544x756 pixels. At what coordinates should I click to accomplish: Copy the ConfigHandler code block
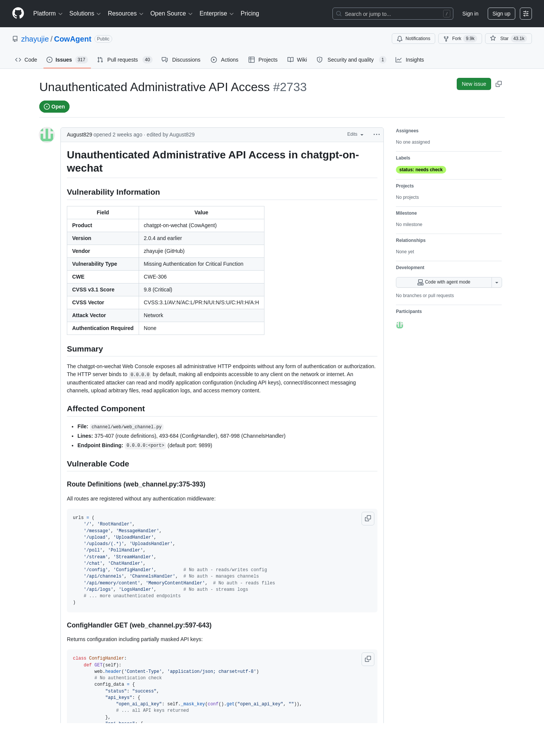[x=368, y=659]
